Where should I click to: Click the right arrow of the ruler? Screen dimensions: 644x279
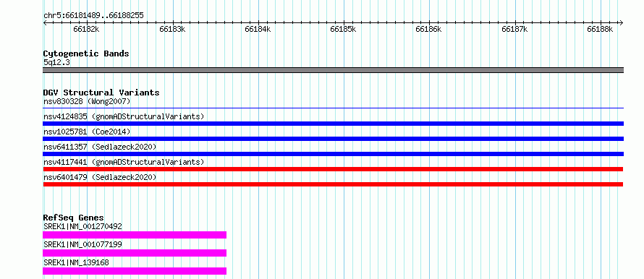621,23
